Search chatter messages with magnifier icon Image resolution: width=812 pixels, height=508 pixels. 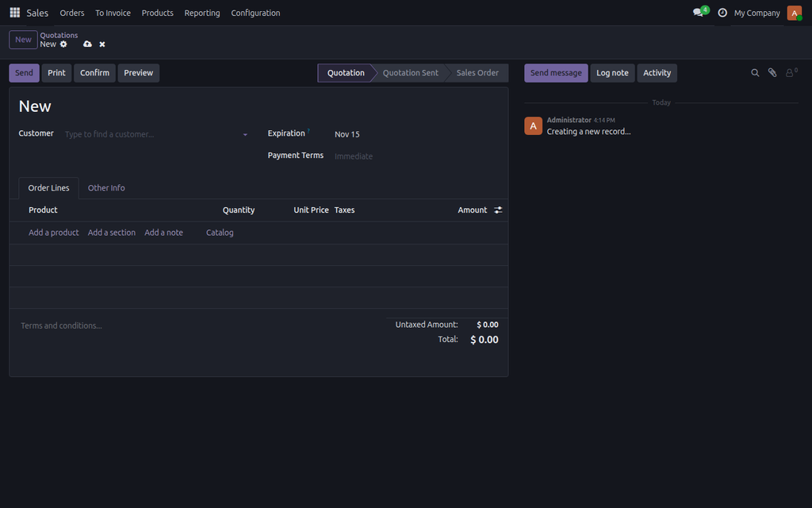point(755,73)
